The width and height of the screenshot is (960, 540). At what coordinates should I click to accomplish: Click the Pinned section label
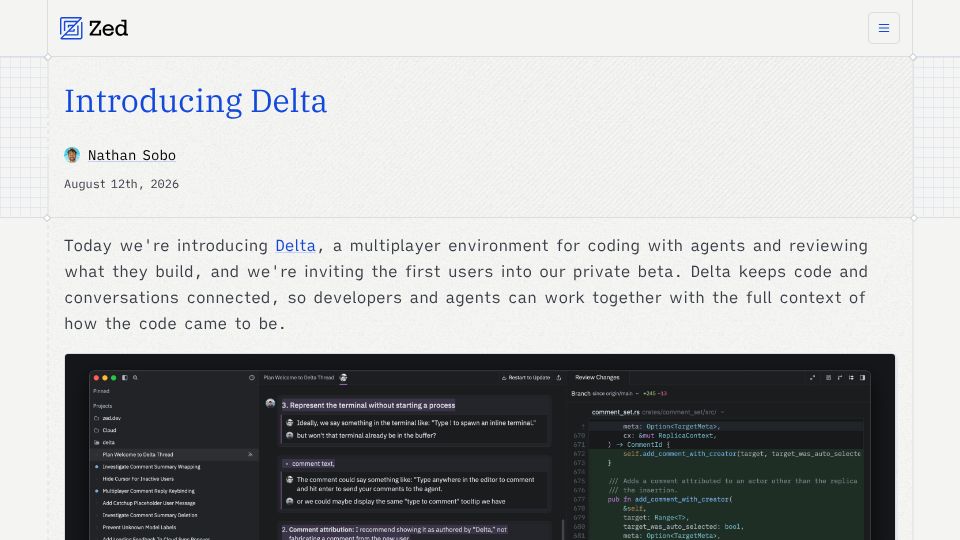101,391
